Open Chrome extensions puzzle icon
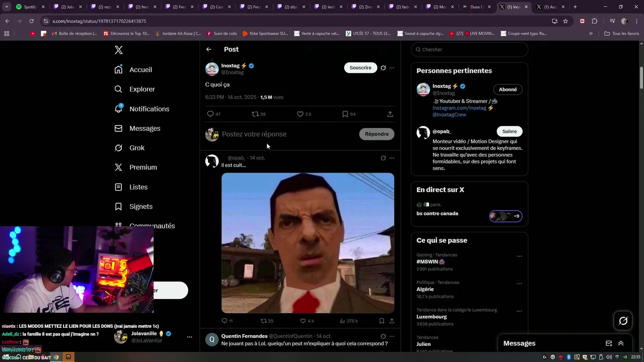 pos(594,21)
